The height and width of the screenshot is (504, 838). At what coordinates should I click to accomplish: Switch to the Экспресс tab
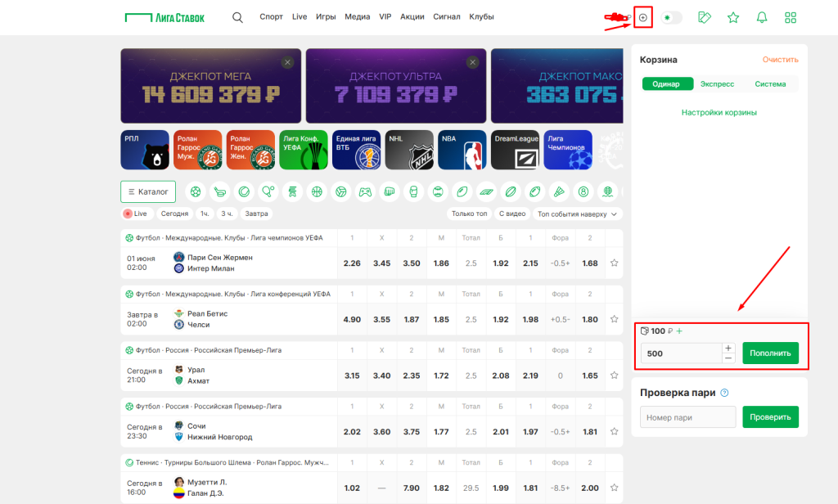click(717, 84)
